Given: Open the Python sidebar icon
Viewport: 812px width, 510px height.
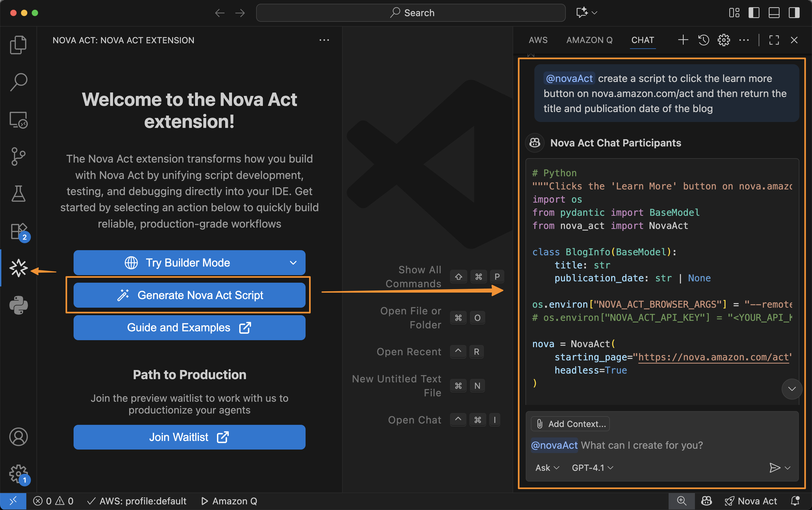Looking at the screenshot, I should point(18,305).
